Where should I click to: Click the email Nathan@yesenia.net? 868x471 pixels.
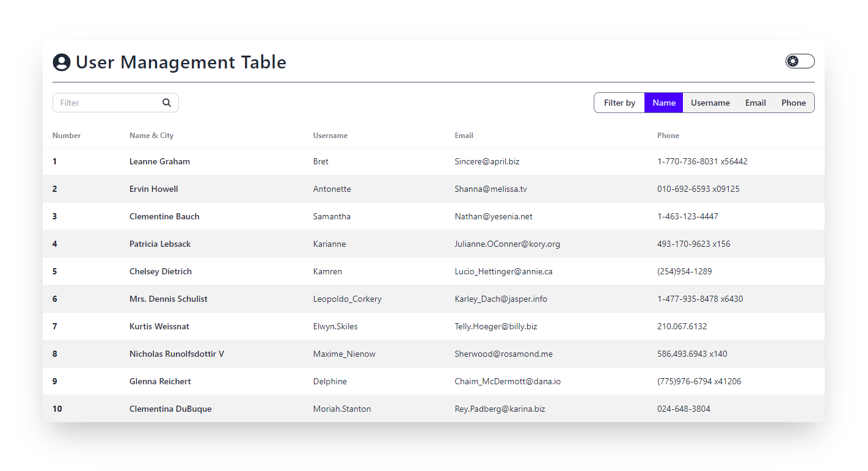[494, 216]
